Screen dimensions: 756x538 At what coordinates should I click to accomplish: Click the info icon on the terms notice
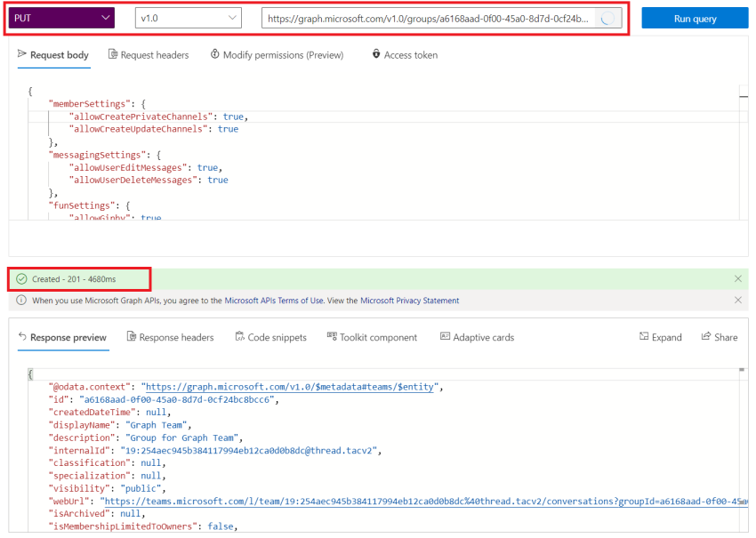coord(23,301)
